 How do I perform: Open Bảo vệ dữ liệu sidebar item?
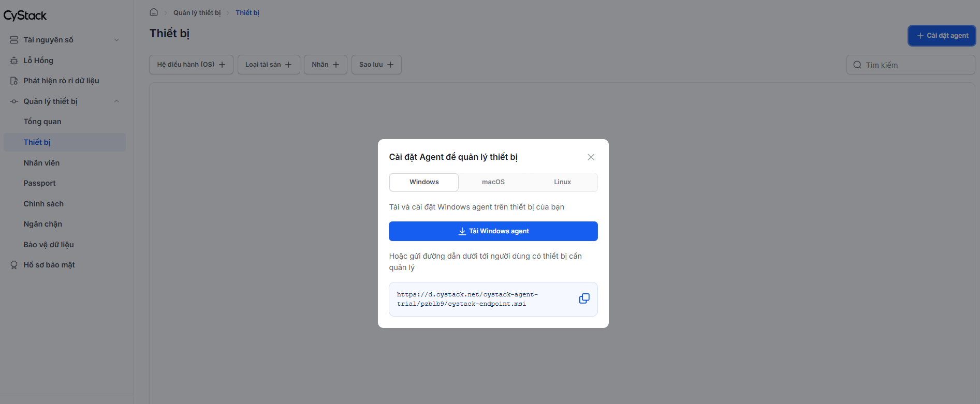65,245
